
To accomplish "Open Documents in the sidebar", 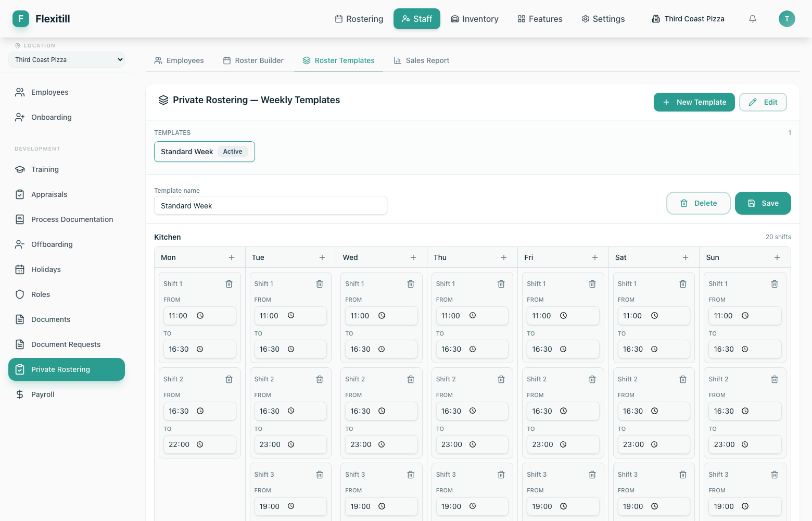I will tap(67, 319).
